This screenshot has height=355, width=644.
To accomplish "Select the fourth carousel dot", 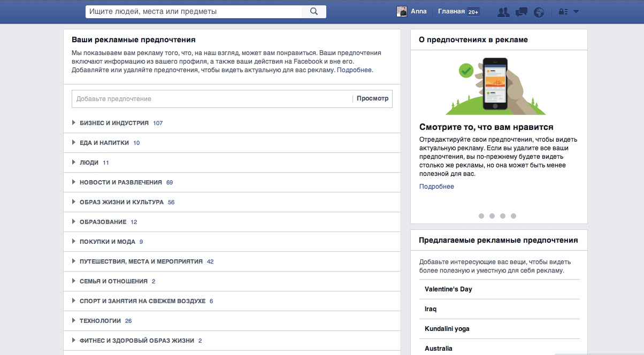I will 513,216.
